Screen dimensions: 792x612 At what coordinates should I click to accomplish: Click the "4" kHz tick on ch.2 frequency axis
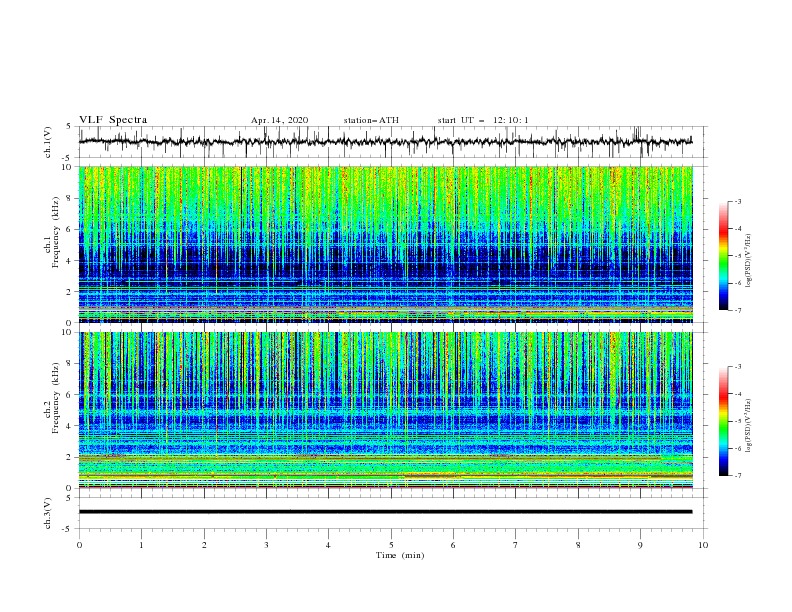click(70, 426)
